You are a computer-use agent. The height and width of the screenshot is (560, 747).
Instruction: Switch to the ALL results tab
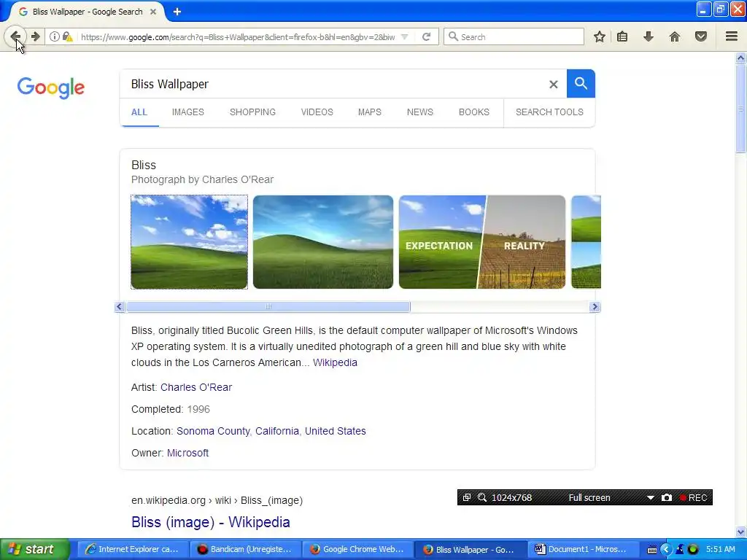[x=139, y=112]
